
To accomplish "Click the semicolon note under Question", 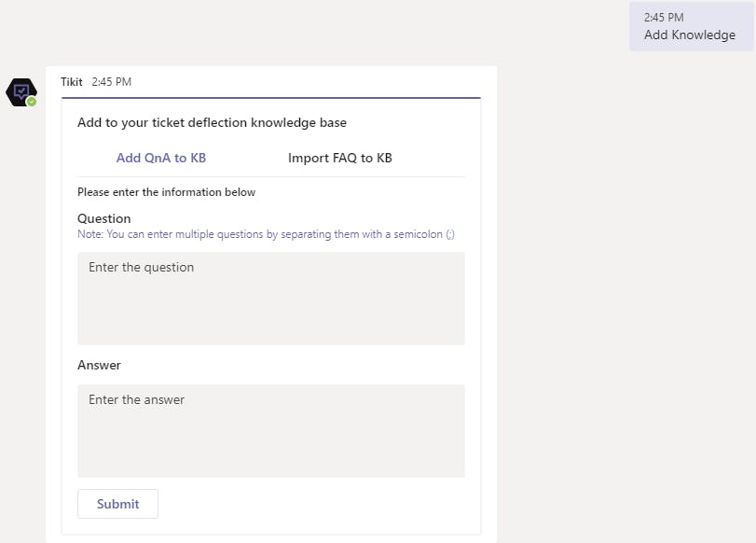I will click(x=266, y=234).
